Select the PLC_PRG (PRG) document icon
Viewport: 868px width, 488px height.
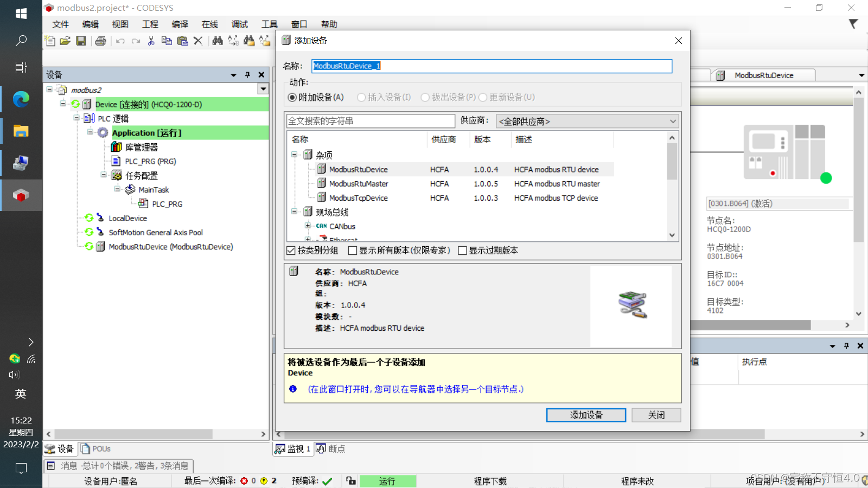[116, 161]
